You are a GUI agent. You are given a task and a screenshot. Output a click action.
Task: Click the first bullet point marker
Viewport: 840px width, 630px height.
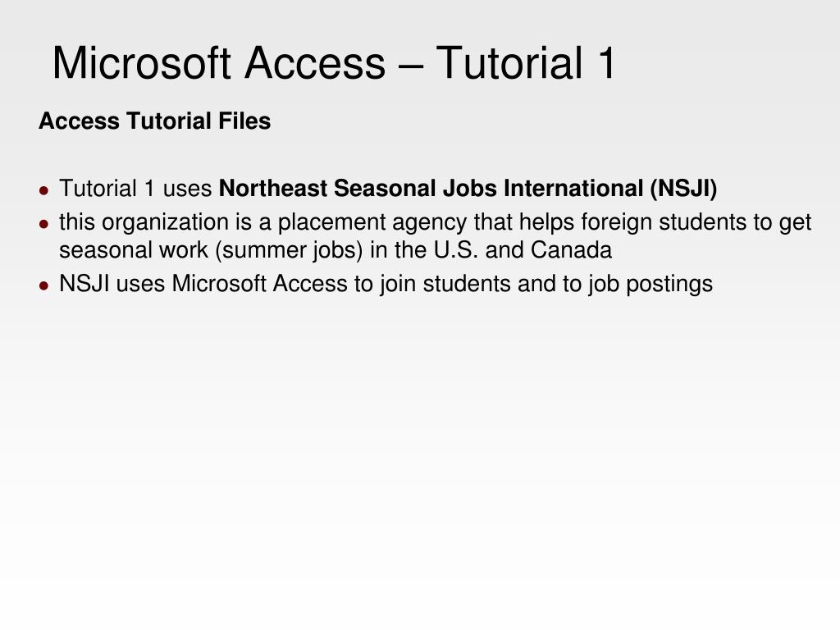44,190
